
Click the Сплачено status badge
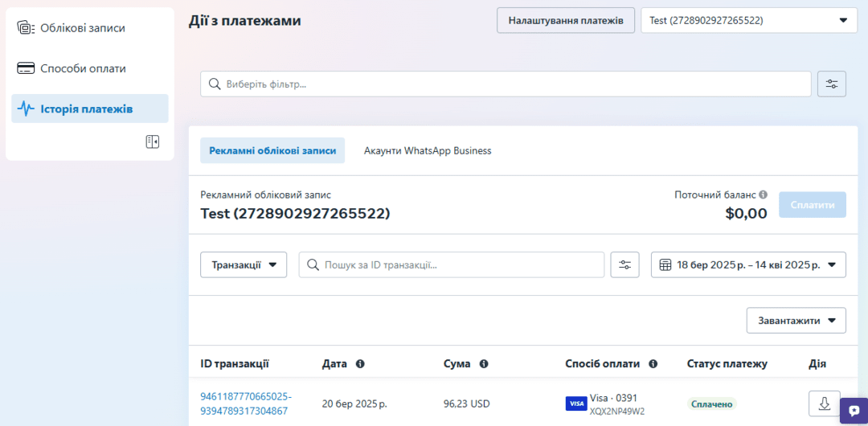click(x=712, y=404)
